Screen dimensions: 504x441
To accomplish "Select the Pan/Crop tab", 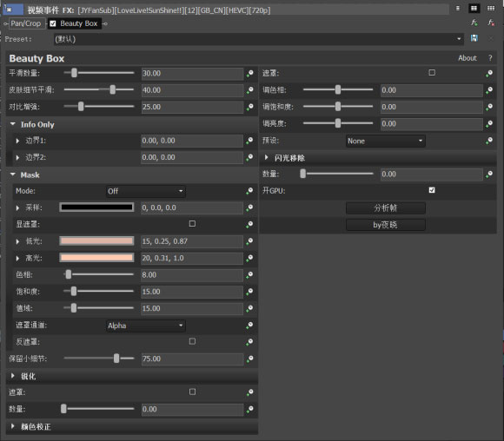I will pos(26,23).
